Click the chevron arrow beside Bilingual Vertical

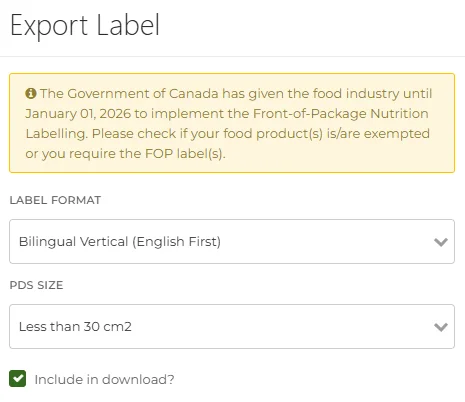pos(441,242)
